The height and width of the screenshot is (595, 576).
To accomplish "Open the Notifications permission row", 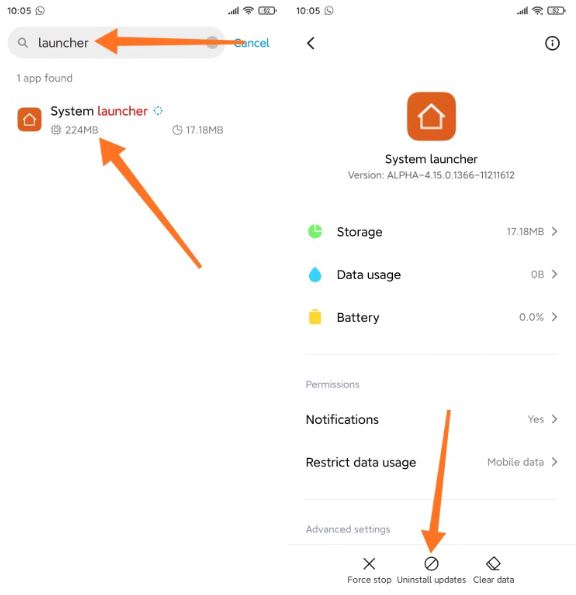I will click(x=431, y=419).
